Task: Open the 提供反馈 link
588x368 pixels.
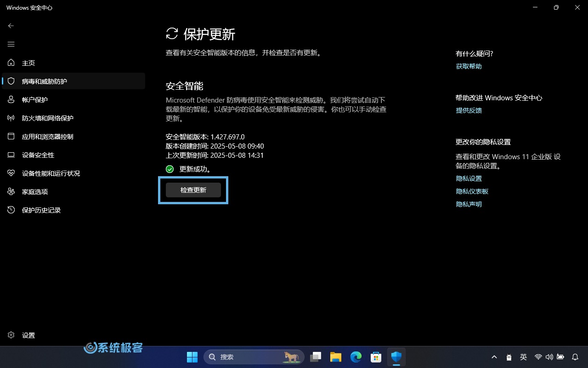Action: [469, 110]
